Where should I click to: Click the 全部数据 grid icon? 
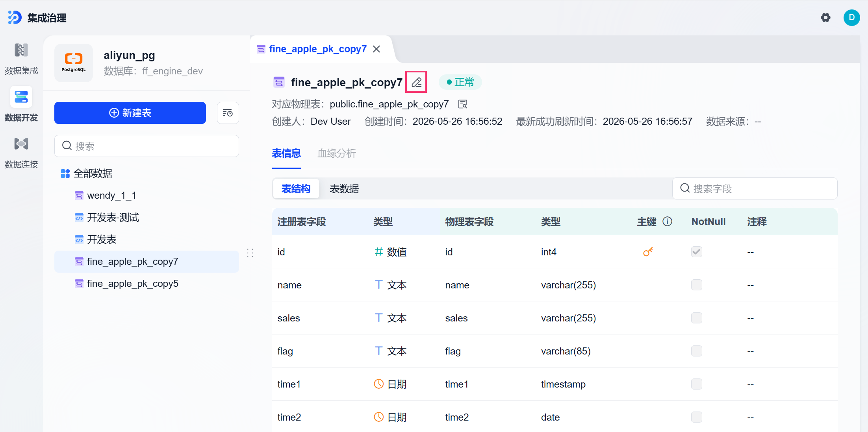65,174
